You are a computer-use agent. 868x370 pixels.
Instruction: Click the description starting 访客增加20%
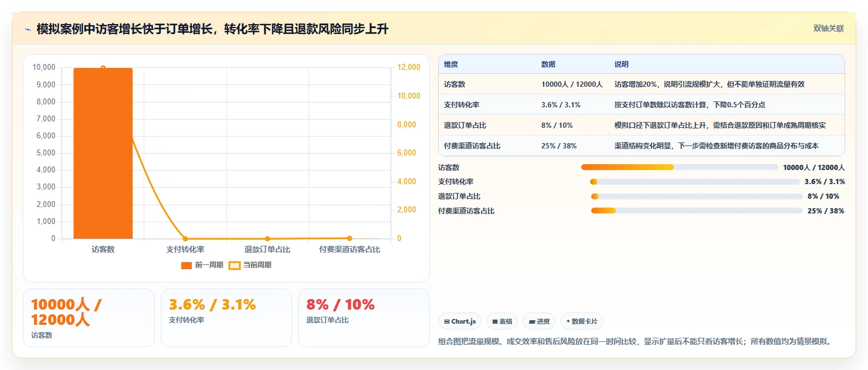pos(710,84)
